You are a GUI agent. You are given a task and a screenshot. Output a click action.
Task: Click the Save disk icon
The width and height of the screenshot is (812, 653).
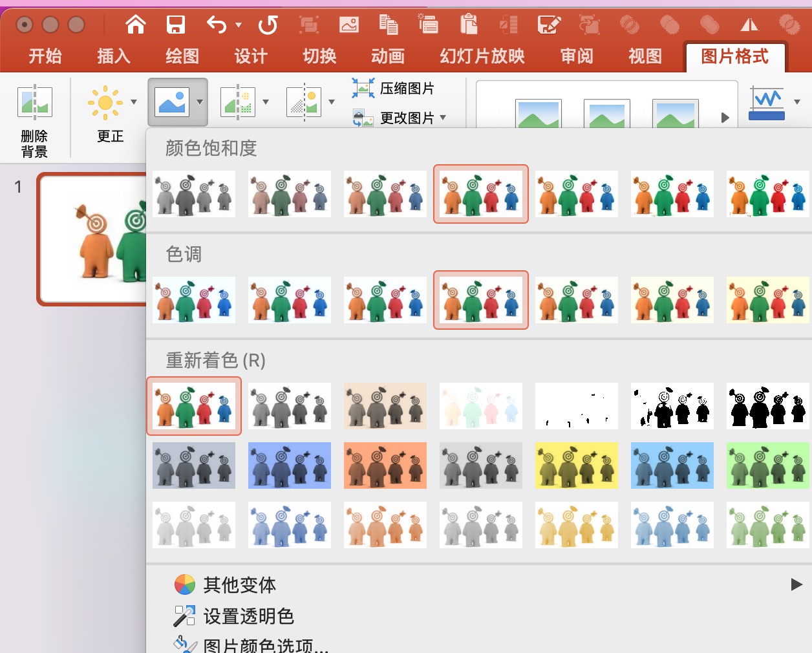176,25
